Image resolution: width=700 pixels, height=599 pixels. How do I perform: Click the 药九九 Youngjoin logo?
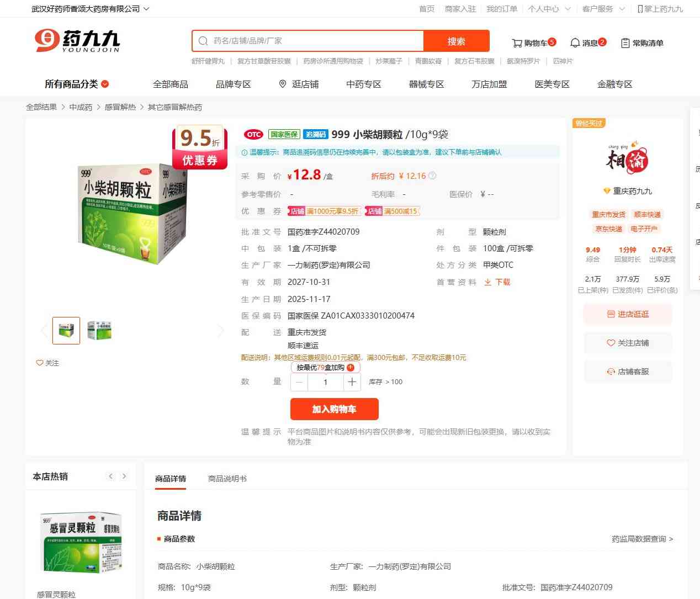tap(77, 41)
